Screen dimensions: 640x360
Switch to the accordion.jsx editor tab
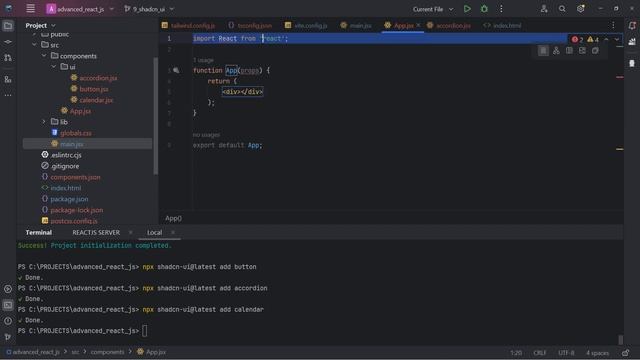(x=449, y=25)
